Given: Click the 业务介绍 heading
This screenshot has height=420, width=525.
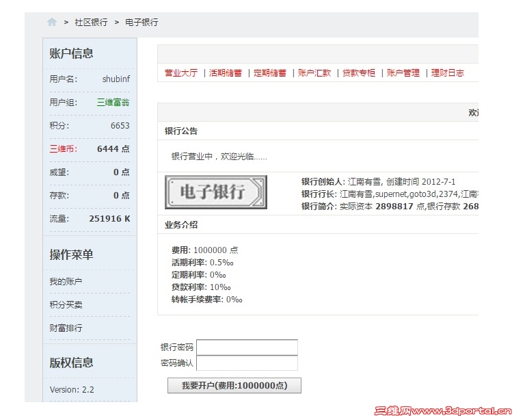Looking at the screenshot, I should point(181,225).
